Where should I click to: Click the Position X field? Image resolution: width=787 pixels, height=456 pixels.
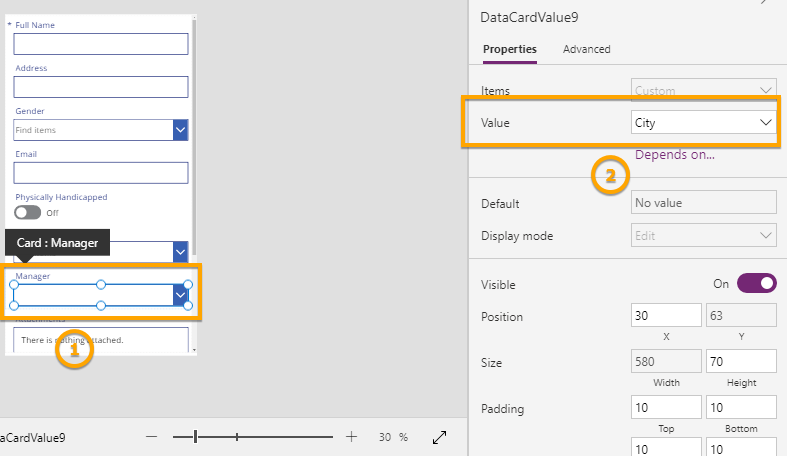[666, 316]
